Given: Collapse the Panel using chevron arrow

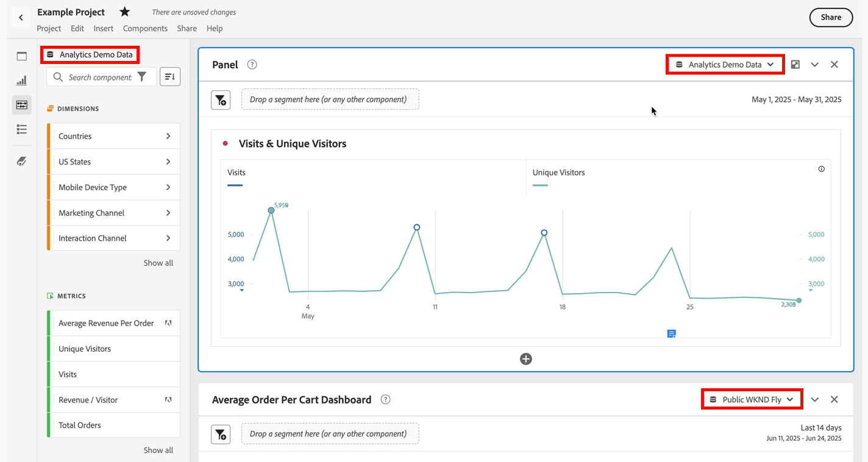Looking at the screenshot, I should 814,65.
